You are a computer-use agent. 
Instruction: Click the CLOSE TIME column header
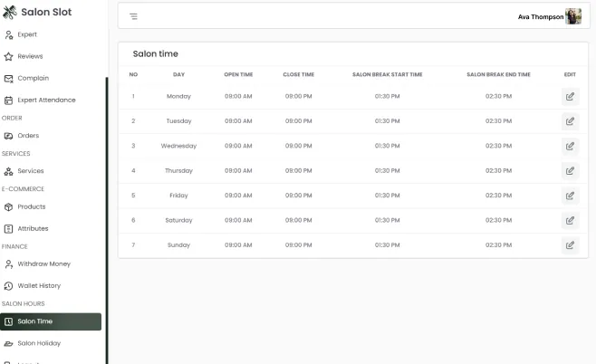pos(298,74)
